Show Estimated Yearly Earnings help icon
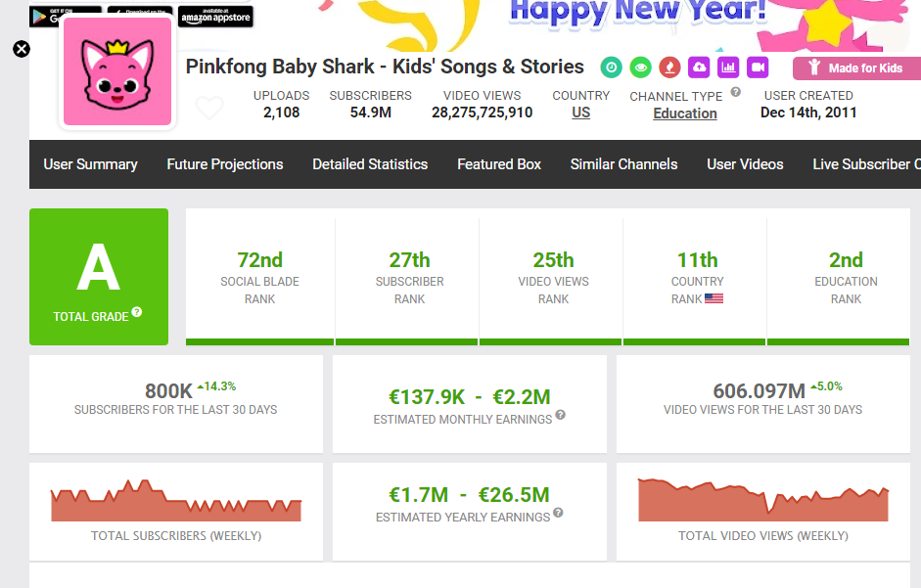The width and height of the screenshot is (921, 588). point(558,513)
